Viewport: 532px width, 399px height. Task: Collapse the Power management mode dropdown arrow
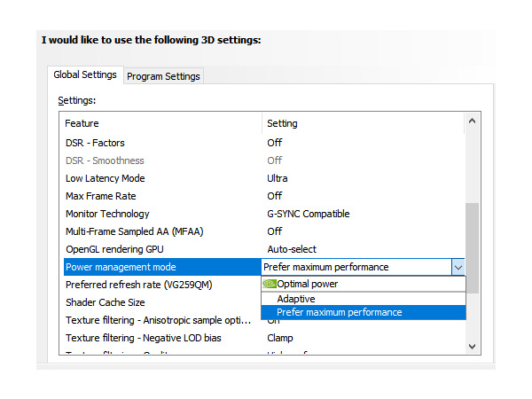[458, 267]
